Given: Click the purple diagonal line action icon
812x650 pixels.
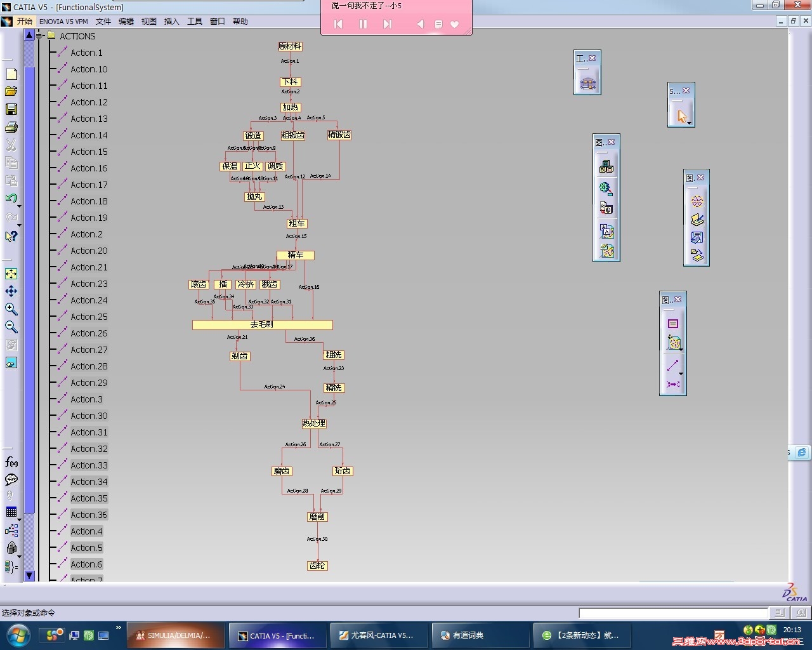Looking at the screenshot, I should [x=672, y=365].
